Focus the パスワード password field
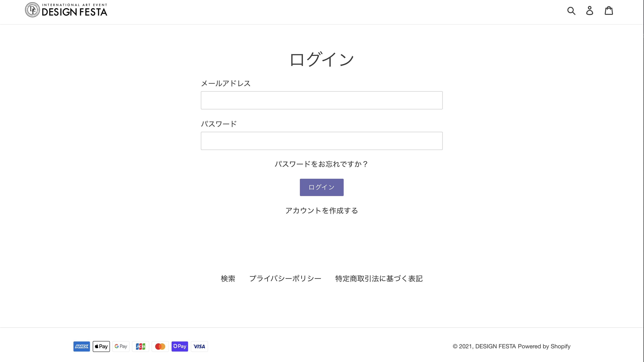Viewport: 644px width, 362px height. [x=322, y=141]
